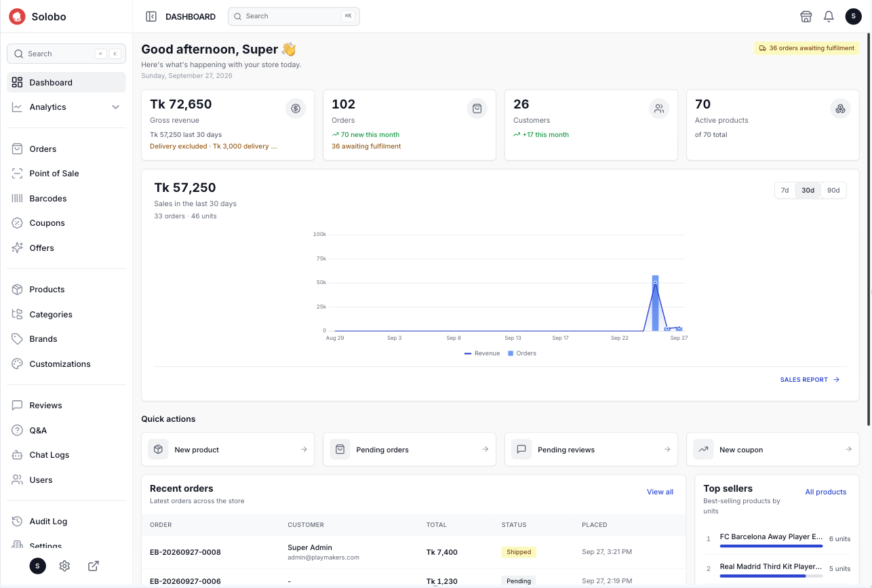Click the Customers card people icon
872x588 pixels.
coord(659,109)
